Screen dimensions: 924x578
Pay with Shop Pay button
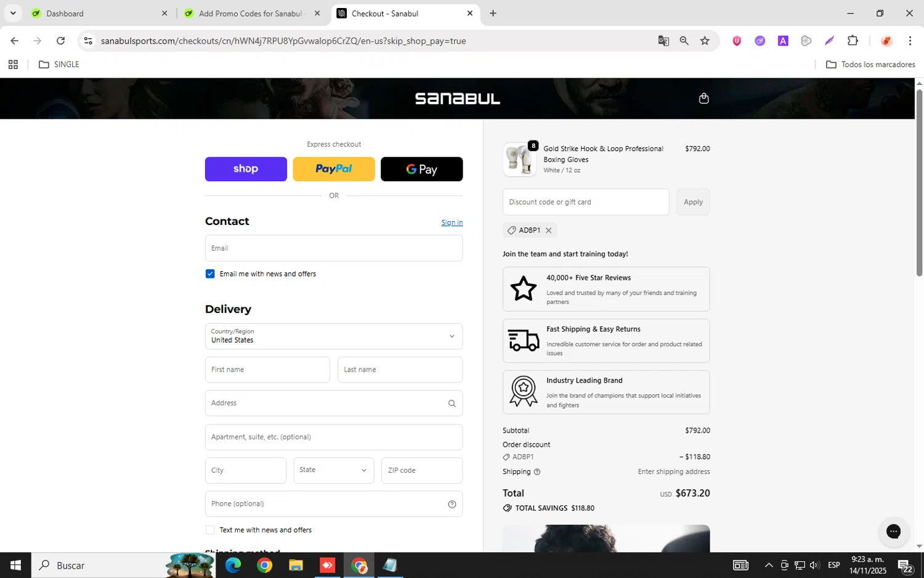[x=246, y=169]
